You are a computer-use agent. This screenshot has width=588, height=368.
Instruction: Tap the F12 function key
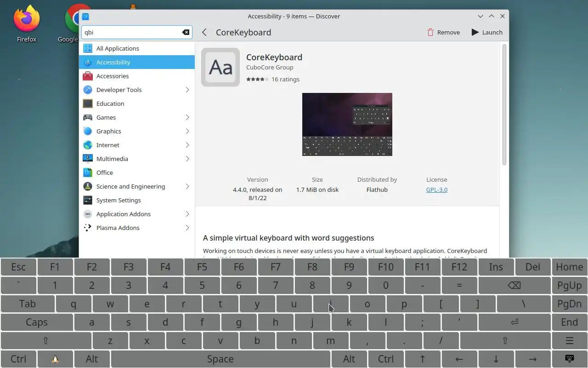point(459,267)
